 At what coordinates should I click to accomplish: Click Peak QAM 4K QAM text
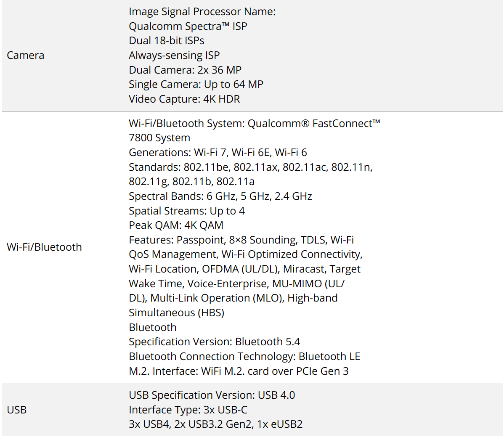176,225
